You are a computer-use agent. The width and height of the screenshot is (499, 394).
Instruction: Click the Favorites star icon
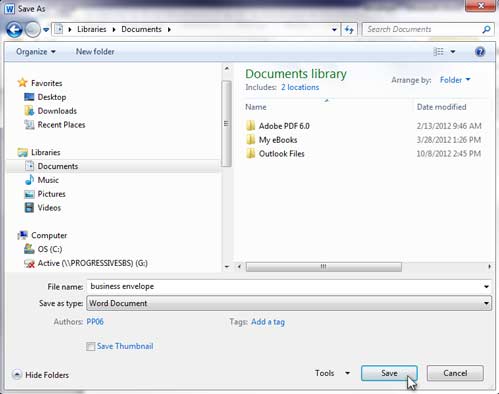22,83
